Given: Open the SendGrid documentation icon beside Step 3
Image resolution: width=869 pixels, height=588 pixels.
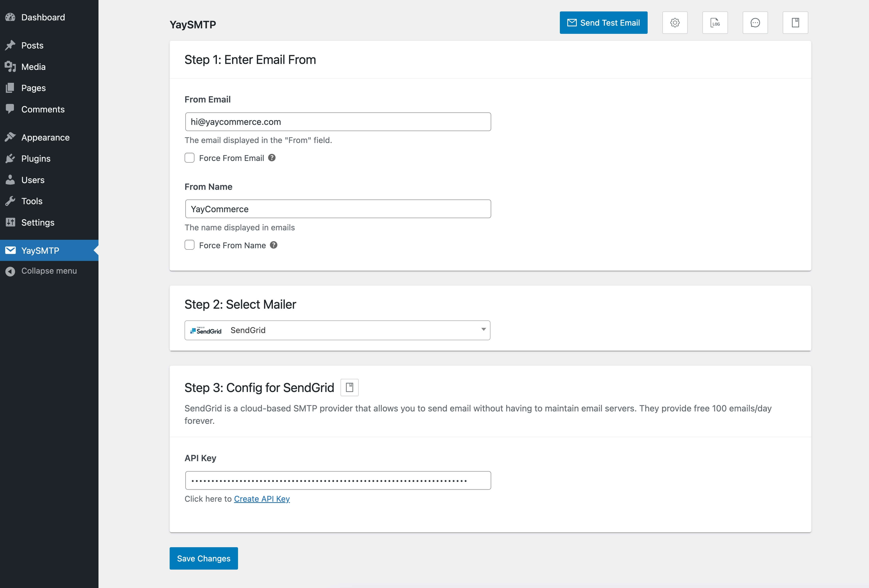Looking at the screenshot, I should [x=349, y=387].
